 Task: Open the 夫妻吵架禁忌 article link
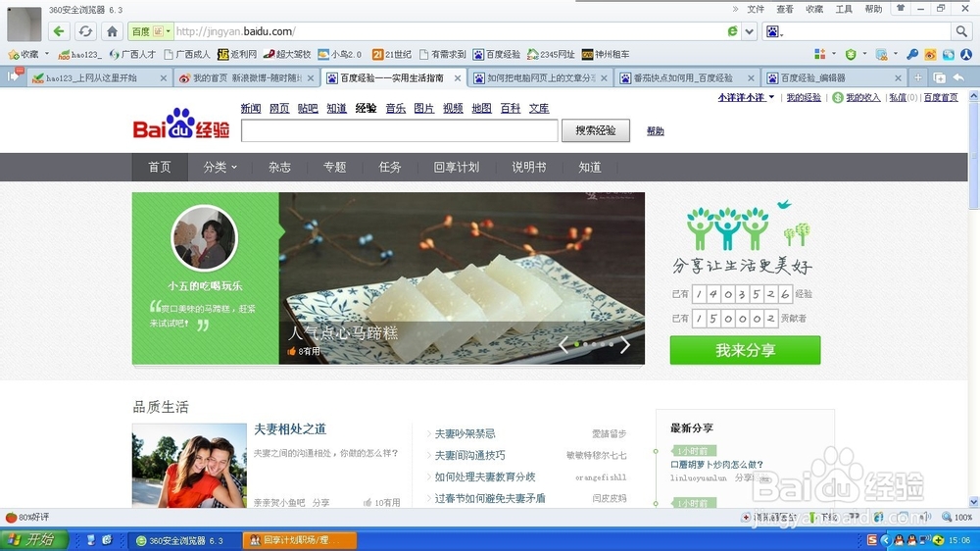tap(465, 433)
